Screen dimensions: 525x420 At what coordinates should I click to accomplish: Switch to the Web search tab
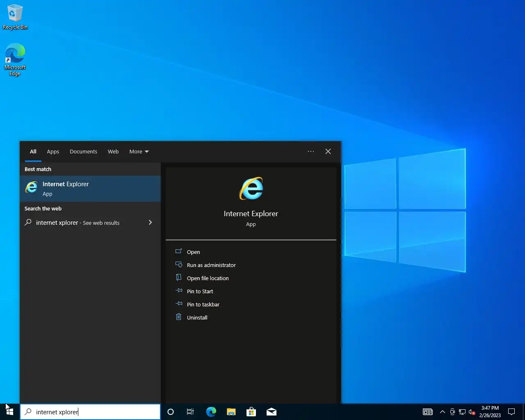(113, 151)
